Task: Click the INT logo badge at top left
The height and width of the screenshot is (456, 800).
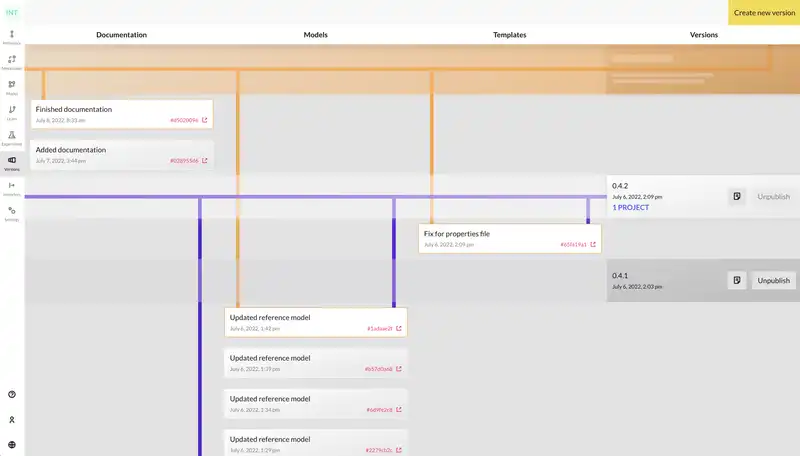Action: [12, 12]
